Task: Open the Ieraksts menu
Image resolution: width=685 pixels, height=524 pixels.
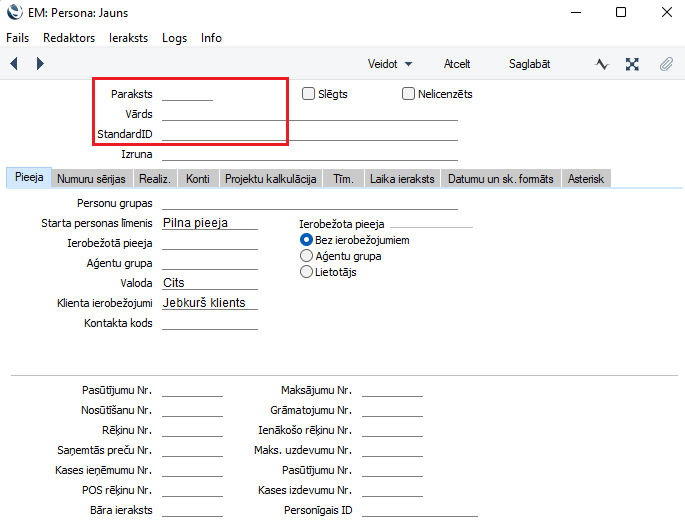Action: (x=128, y=37)
